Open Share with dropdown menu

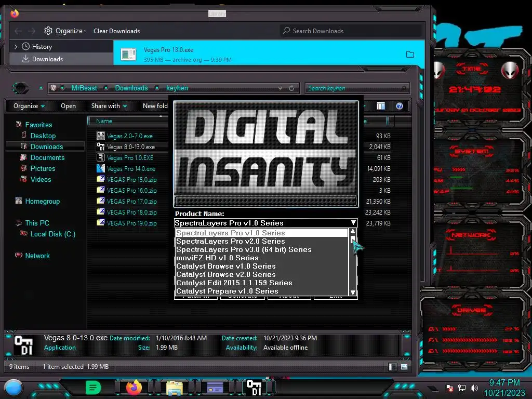tap(109, 106)
